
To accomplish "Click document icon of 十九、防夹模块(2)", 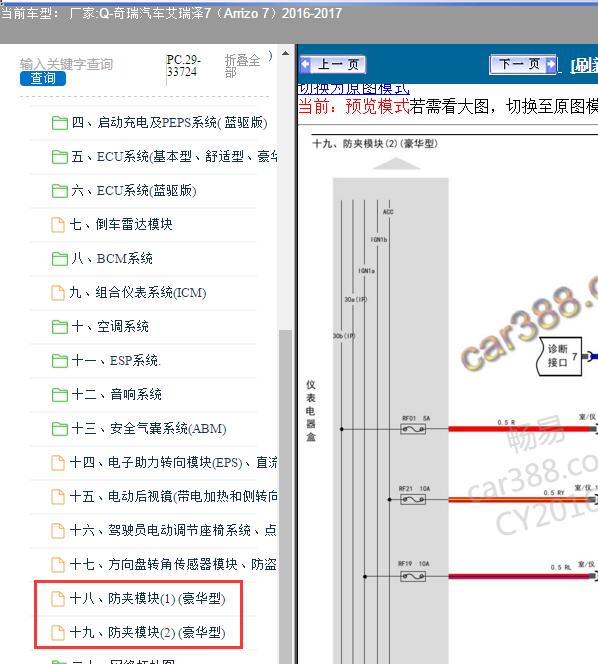I will click(x=58, y=633).
